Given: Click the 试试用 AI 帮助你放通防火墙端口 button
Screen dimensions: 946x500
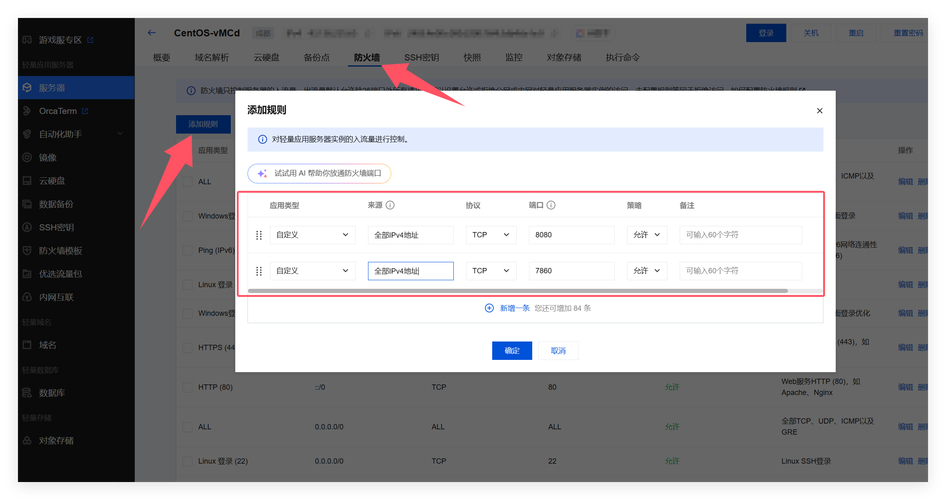Looking at the screenshot, I should (320, 173).
